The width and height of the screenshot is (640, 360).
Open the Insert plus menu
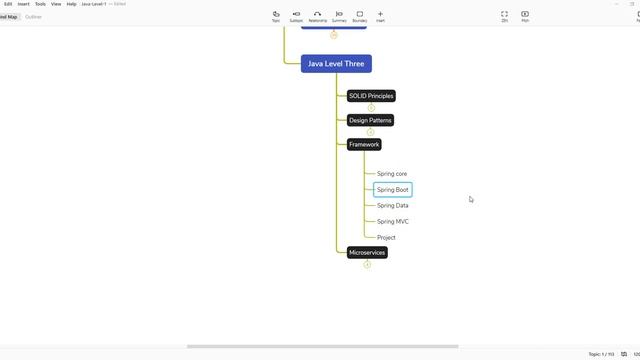coord(380,16)
